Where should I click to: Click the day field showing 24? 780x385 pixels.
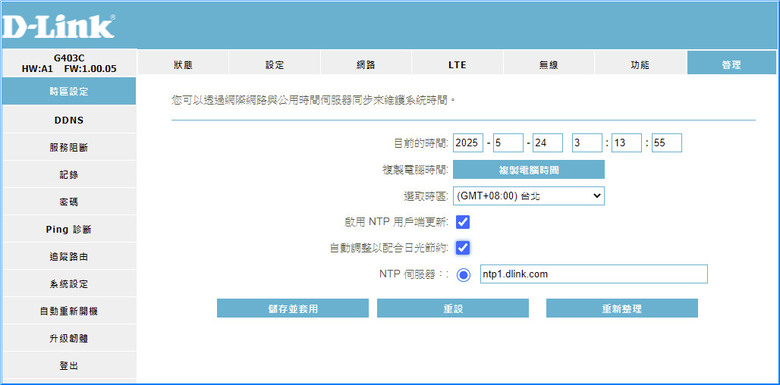point(548,143)
